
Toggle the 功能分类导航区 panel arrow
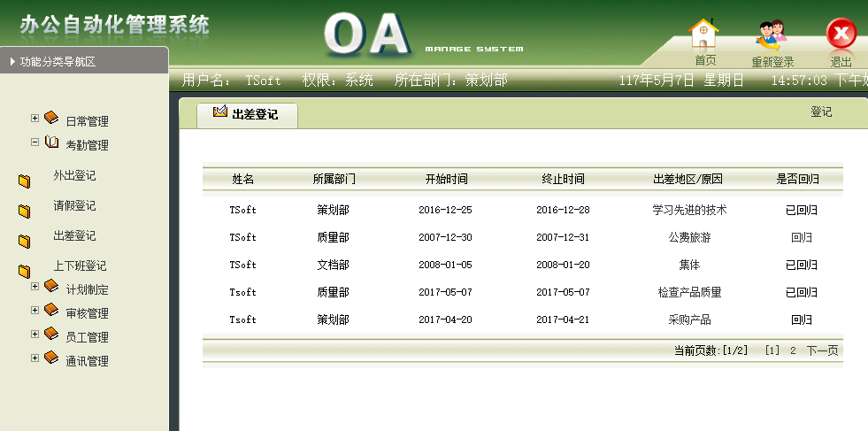coord(12,61)
